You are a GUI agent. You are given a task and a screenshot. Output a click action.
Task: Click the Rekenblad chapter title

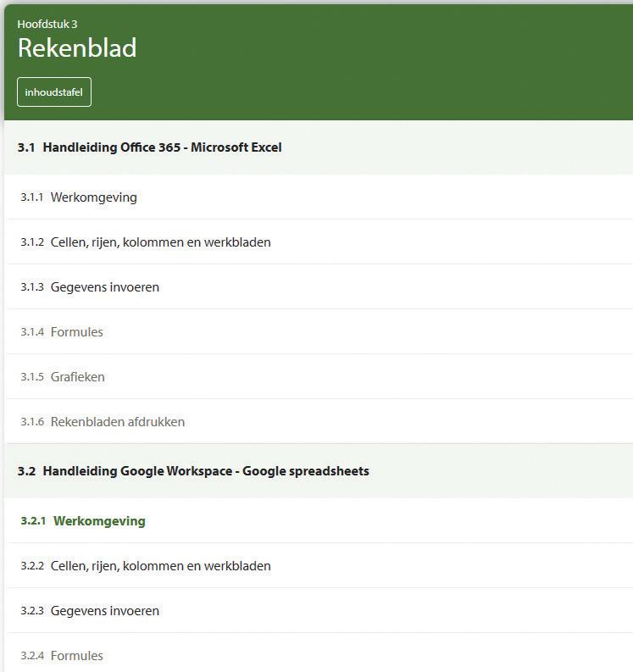point(77,47)
